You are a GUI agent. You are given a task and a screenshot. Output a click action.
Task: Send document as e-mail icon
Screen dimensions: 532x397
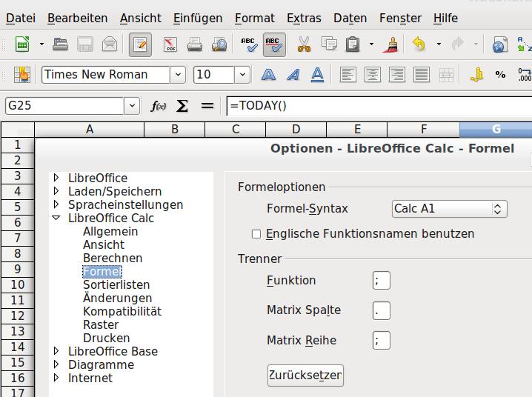coord(110,44)
